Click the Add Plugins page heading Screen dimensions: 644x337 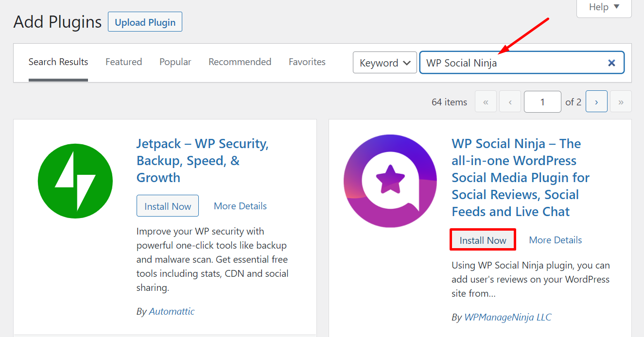57,22
